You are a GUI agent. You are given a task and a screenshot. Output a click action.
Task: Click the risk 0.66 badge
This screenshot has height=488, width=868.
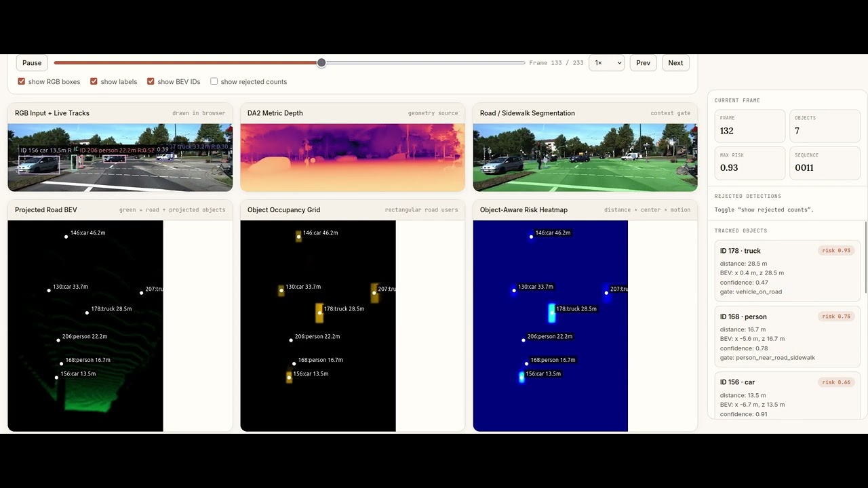pyautogui.click(x=836, y=382)
